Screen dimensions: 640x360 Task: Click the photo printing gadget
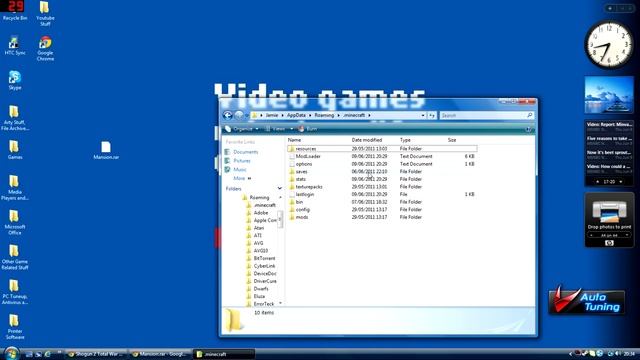[x=609, y=220]
